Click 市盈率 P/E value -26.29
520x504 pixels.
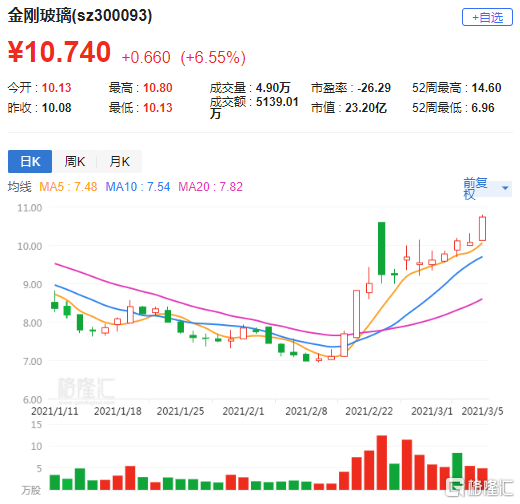374,88
